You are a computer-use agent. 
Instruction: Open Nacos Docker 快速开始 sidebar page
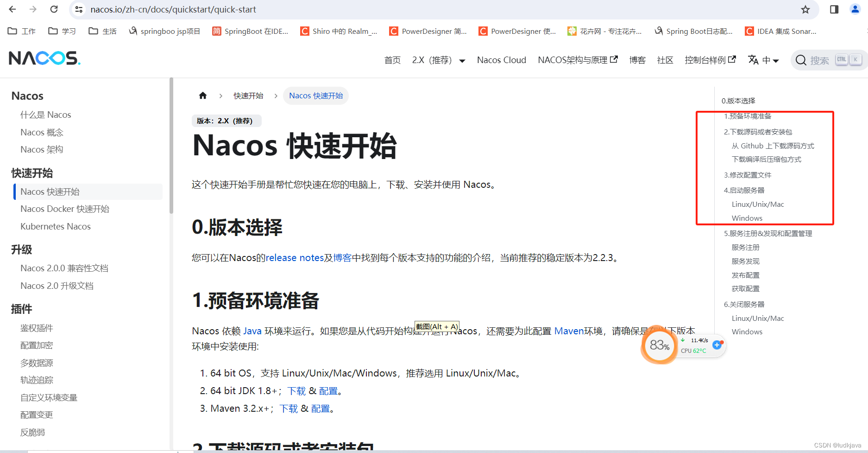click(x=65, y=209)
